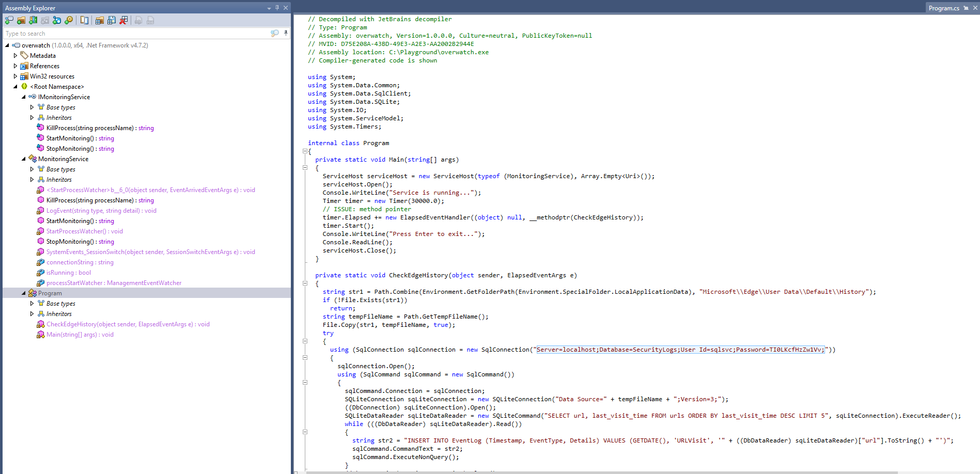Click the Program class icon in tree
The width and height of the screenshot is (980, 474).
pos(33,293)
